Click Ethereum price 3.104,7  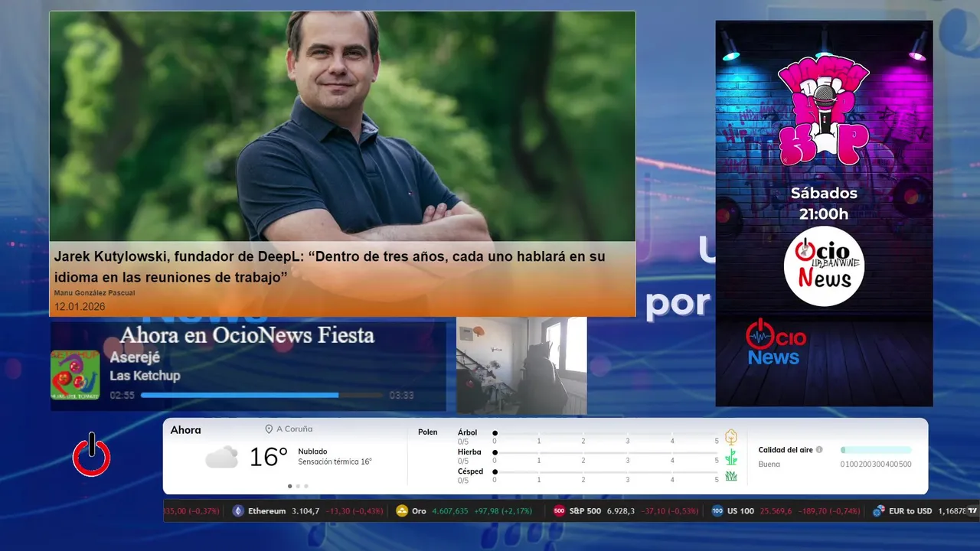pyautogui.click(x=305, y=511)
